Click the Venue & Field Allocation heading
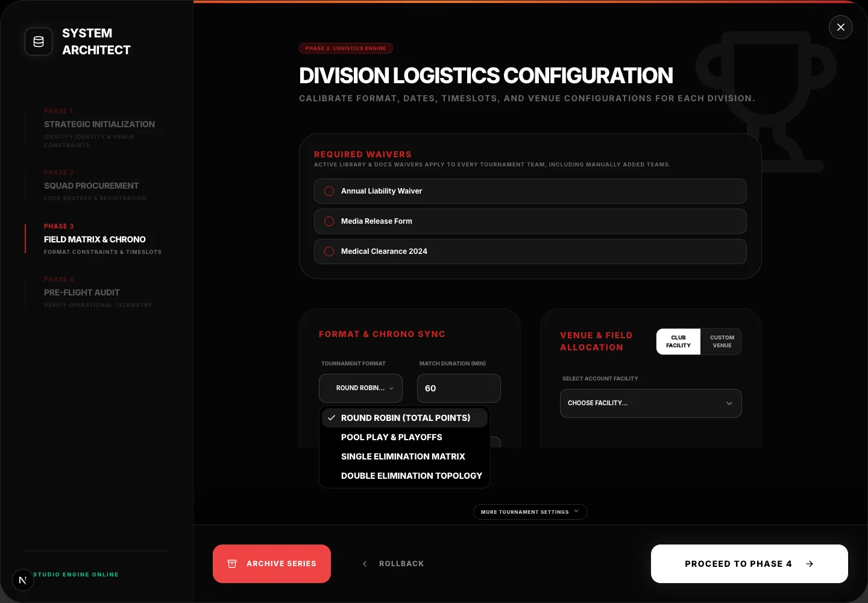This screenshot has width=868, height=603. click(x=596, y=341)
